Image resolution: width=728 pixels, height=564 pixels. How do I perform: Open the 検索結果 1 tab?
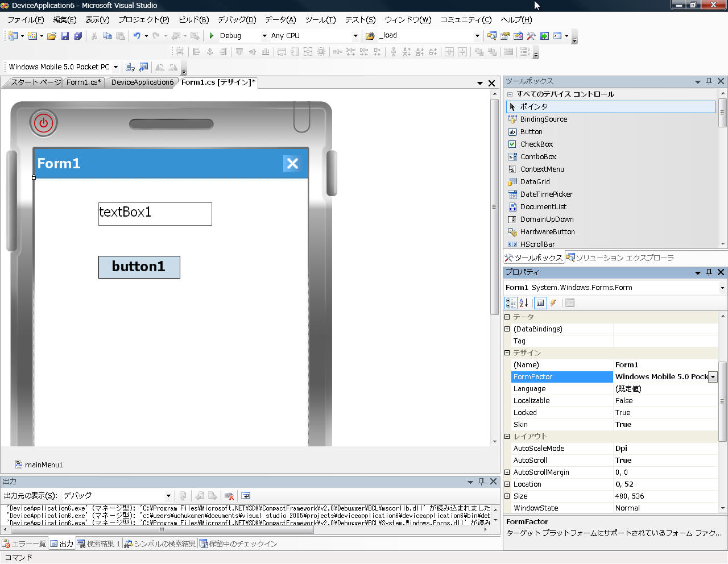[98, 544]
